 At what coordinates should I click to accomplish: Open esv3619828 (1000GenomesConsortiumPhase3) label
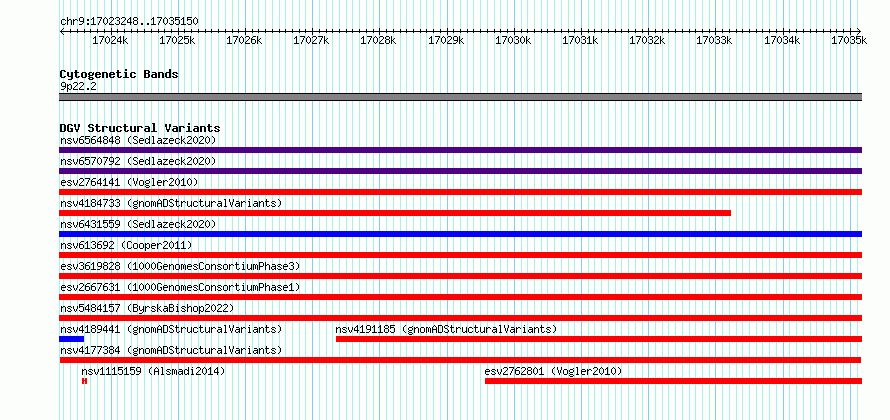[180, 266]
